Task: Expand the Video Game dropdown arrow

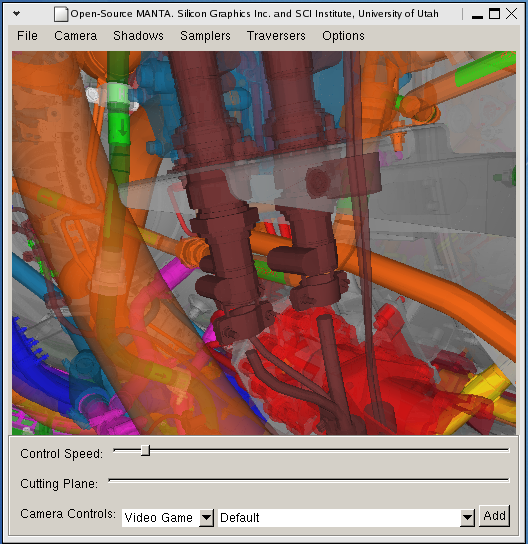Action: [206, 518]
